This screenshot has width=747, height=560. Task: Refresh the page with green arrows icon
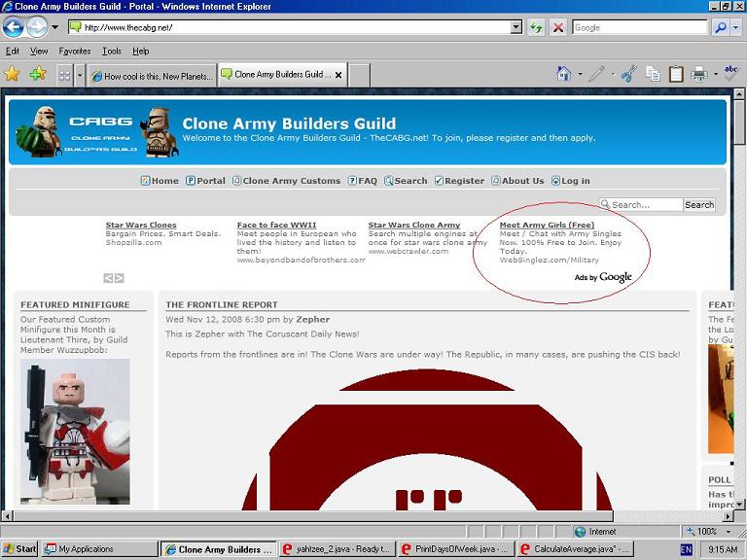click(536, 27)
